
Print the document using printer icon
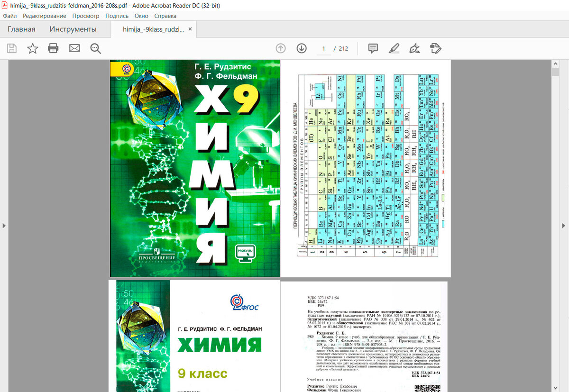click(x=53, y=48)
